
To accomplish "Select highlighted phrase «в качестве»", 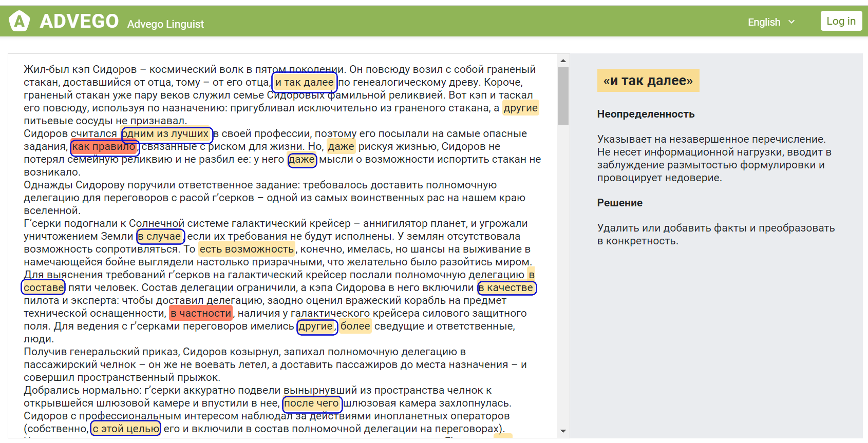I will (506, 288).
